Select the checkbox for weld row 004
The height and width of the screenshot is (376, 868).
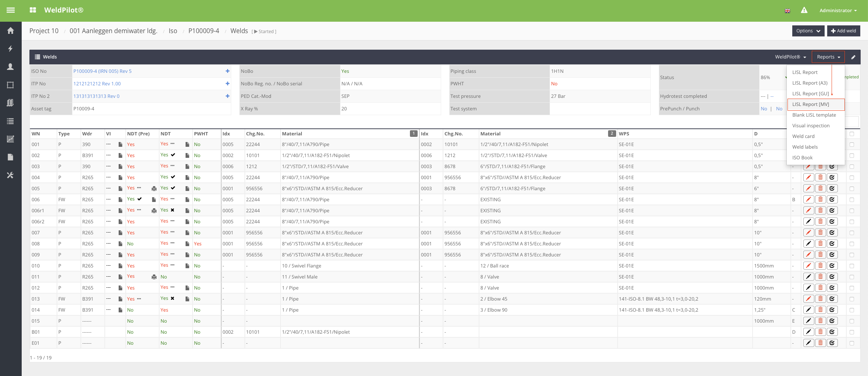click(851, 177)
